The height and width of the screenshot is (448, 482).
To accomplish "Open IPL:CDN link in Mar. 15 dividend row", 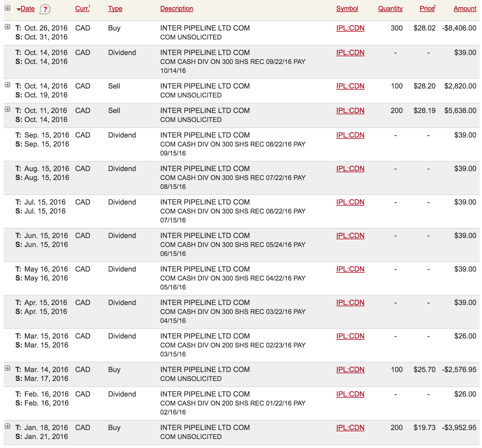I will point(350,336).
